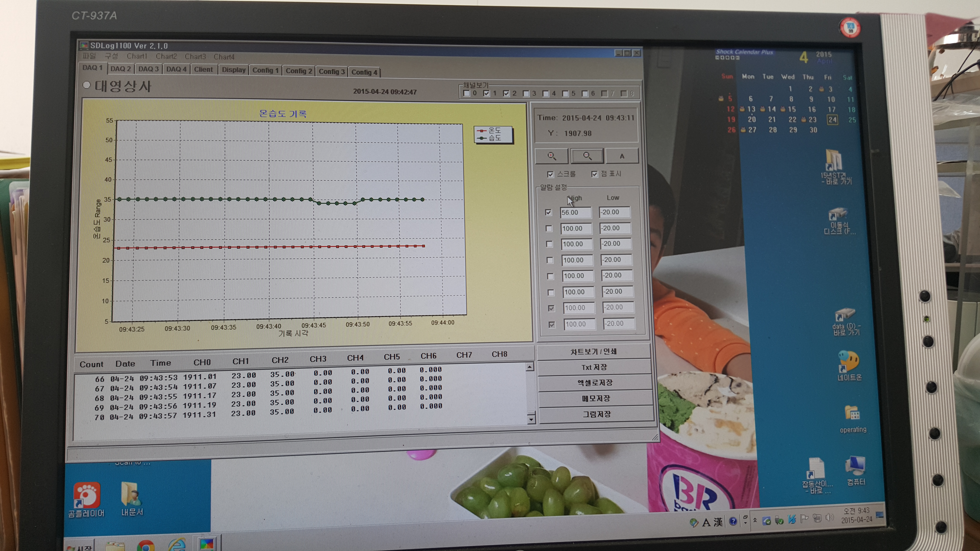Screen dimensions: 980x551
Task: Open the 잡동산이 shortcut on desktop
Action: pos(817,475)
